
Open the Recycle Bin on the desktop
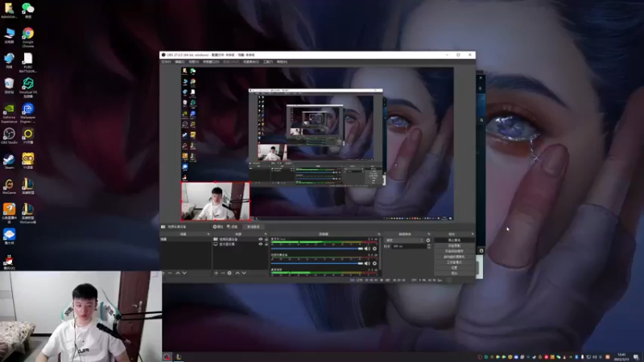tap(9, 86)
